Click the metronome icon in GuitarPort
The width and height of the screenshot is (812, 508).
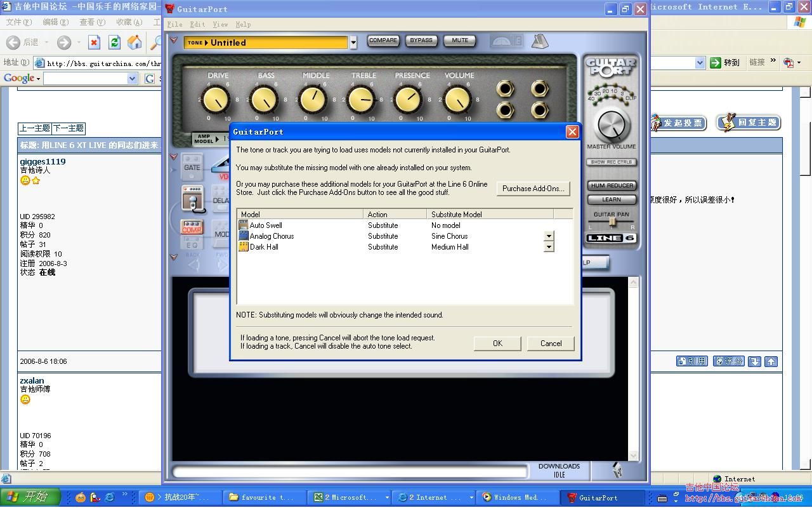click(540, 41)
